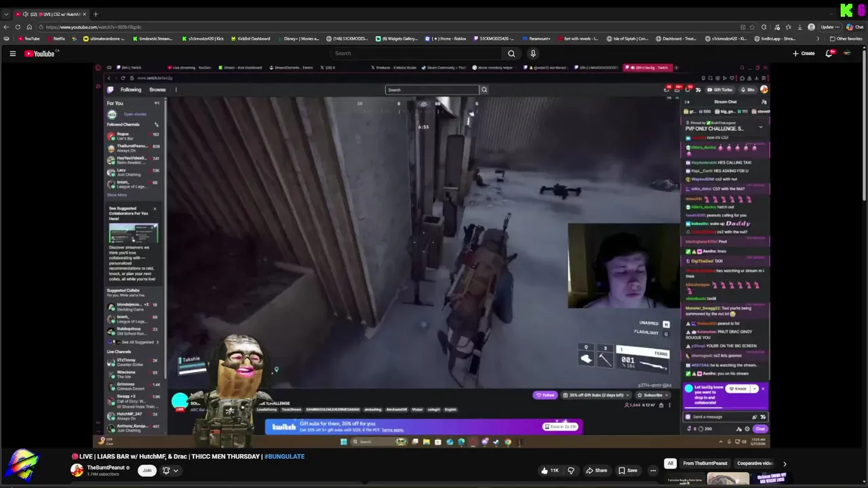This screenshot has height=488, width=868.
Task: Open TheBurntPeanut channel name link
Action: point(106,468)
